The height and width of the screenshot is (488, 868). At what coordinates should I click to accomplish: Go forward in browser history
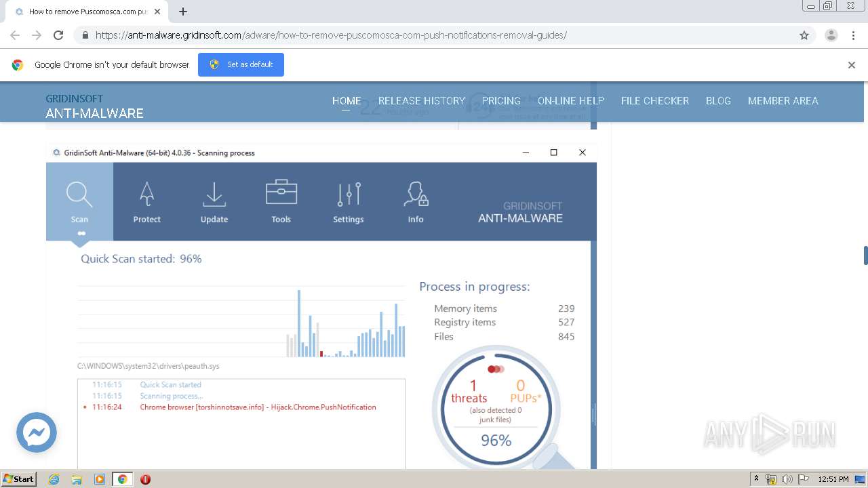37,35
